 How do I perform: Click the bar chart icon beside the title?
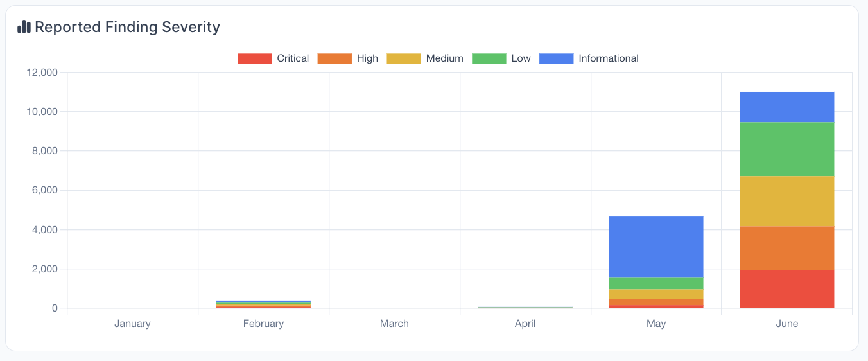click(x=24, y=27)
